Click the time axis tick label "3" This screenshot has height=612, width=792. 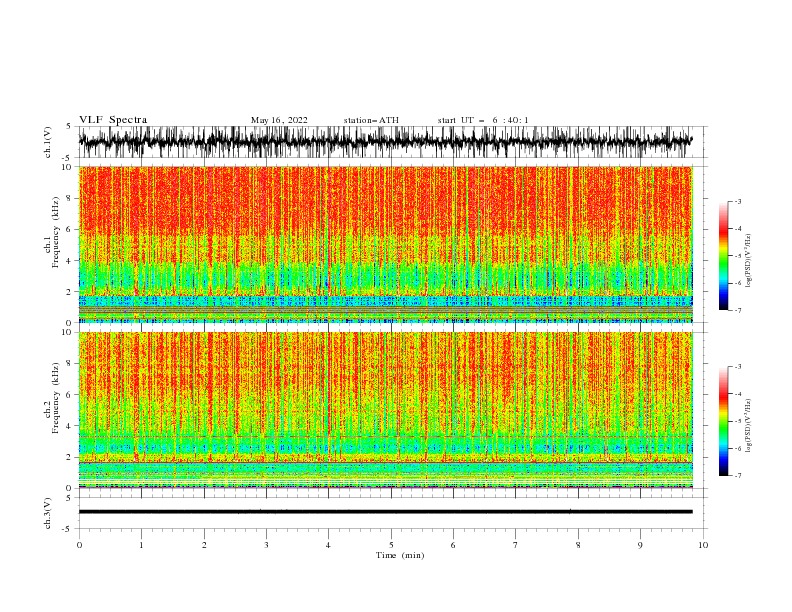tap(266, 545)
